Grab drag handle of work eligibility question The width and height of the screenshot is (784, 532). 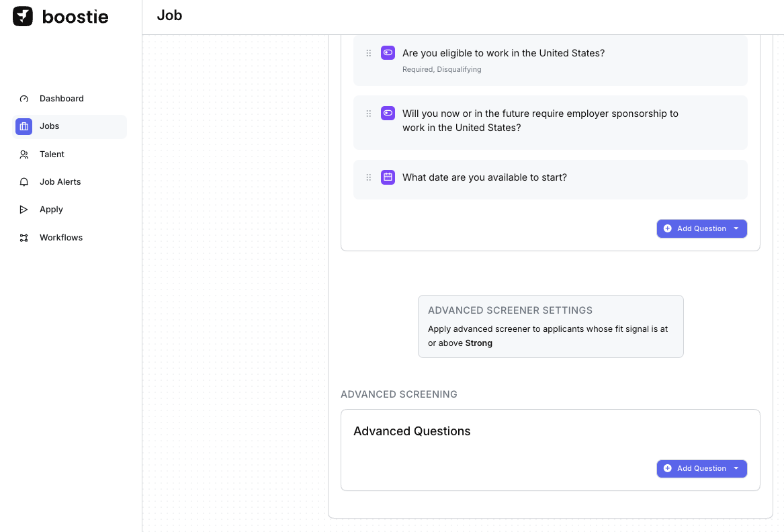point(368,53)
